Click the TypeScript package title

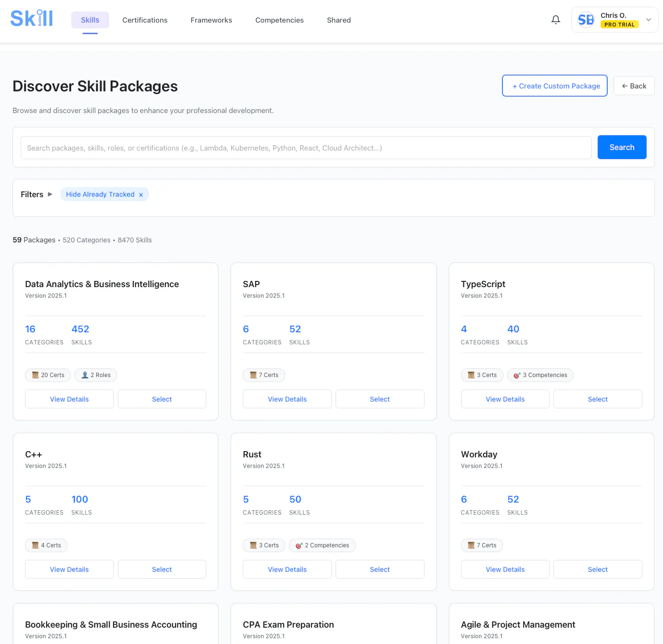483,284
